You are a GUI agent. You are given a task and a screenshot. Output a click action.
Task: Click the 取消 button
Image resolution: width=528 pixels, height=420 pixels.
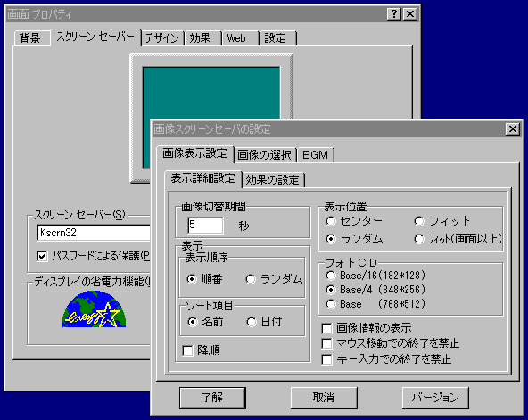324,398
